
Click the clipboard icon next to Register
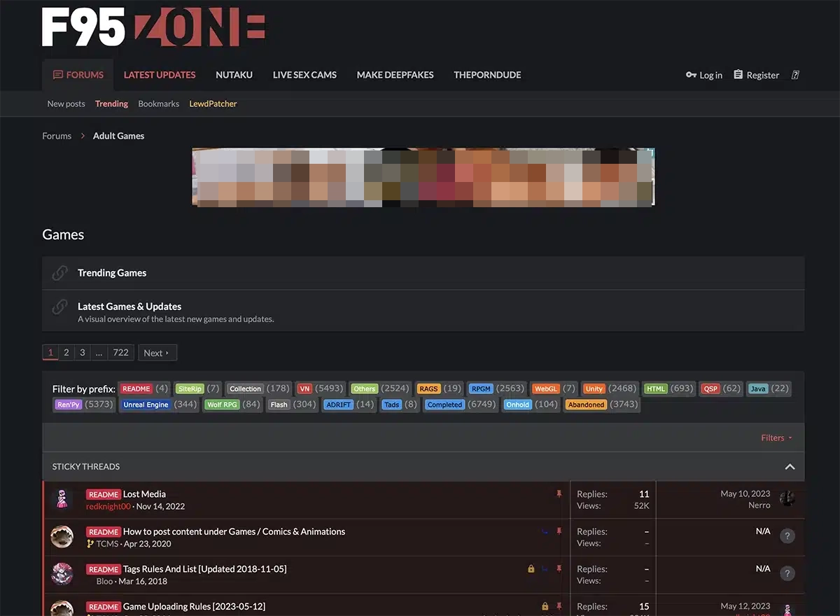738,75
